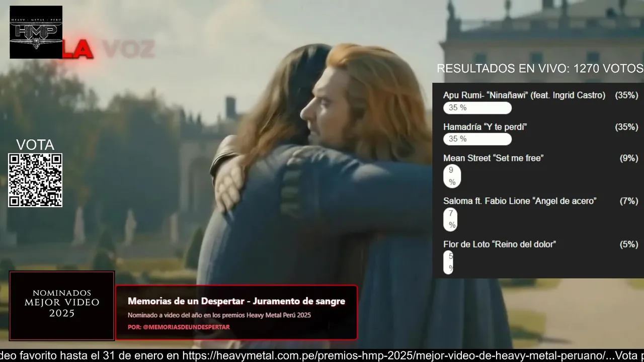The image size is (644, 362).
Task: Click the Mean Street 9 % bar
Action: click(452, 176)
